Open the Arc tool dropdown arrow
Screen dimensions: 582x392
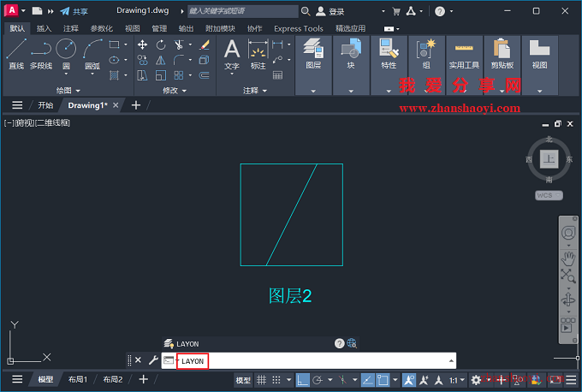tap(92, 74)
